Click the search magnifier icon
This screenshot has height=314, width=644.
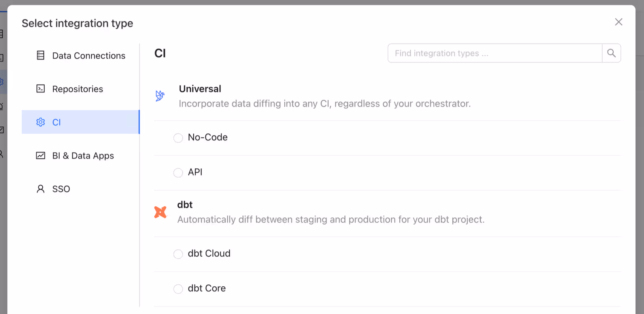pos(611,53)
